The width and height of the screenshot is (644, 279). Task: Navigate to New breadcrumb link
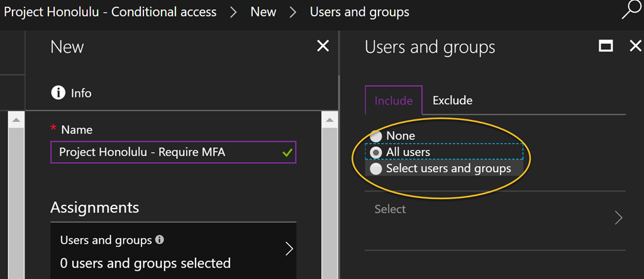click(264, 12)
